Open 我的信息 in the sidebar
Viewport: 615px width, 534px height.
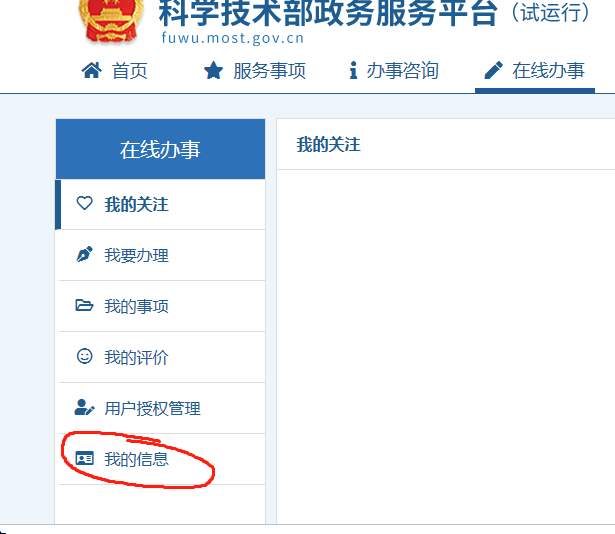[x=160, y=459]
